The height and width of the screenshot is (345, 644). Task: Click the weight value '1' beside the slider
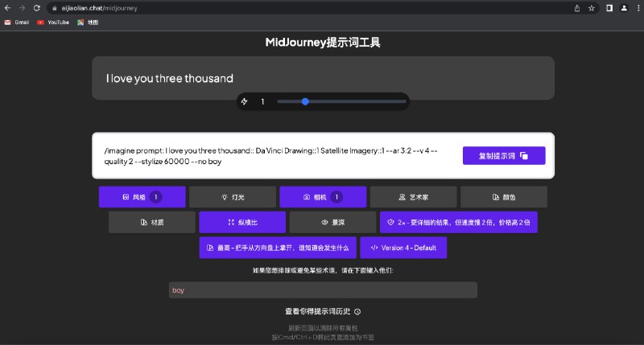(263, 101)
